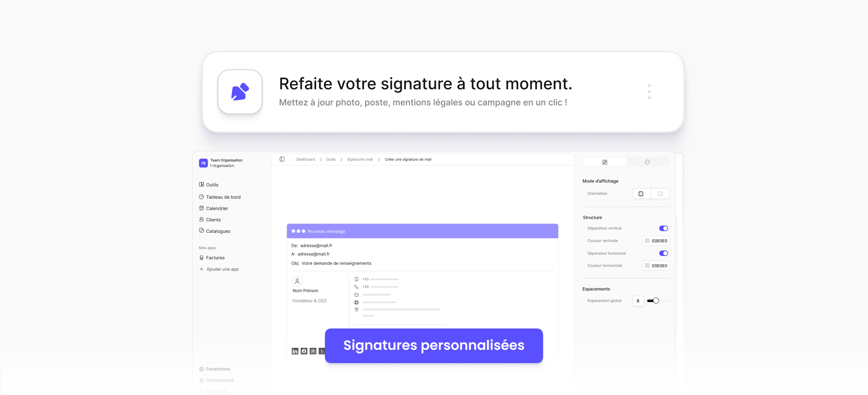Select Catalogues in the sidebar
This screenshot has height=395, width=868.
click(x=218, y=231)
